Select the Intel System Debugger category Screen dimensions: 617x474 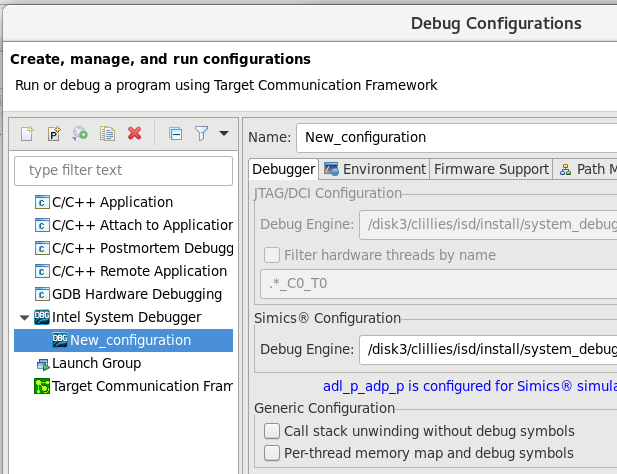pyautogui.click(x=126, y=317)
